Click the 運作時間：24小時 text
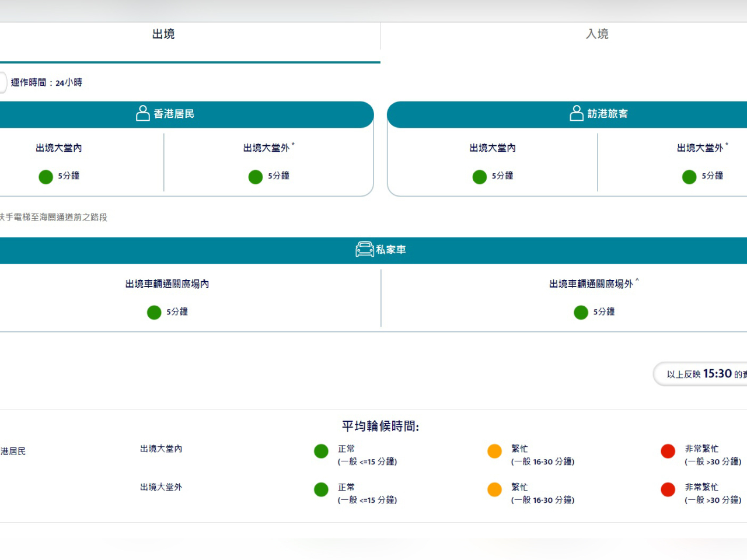747x560 pixels. (47, 82)
